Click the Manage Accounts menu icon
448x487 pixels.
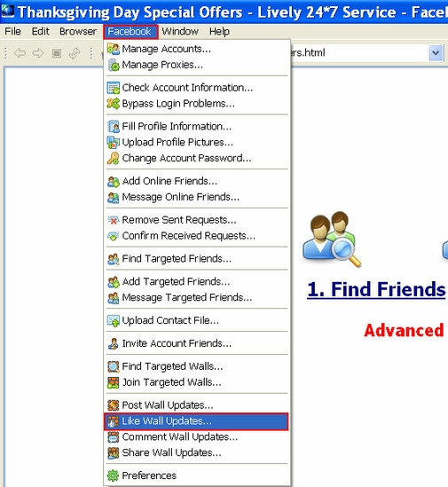tap(113, 49)
